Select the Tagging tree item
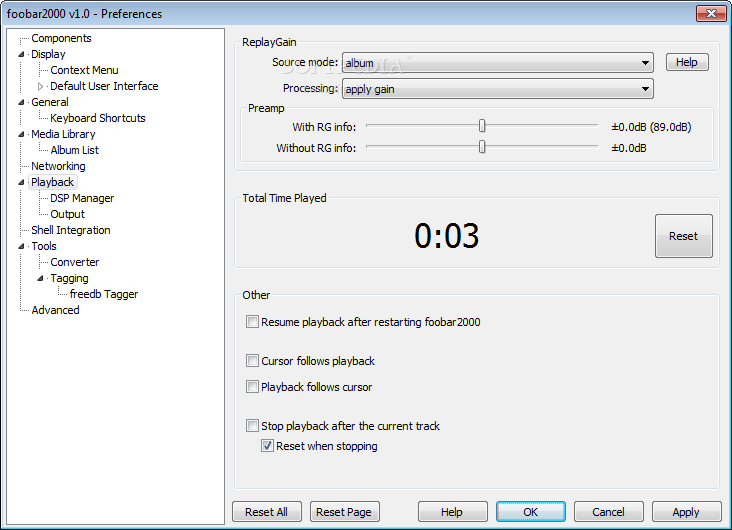The width and height of the screenshot is (732, 530). [69, 278]
